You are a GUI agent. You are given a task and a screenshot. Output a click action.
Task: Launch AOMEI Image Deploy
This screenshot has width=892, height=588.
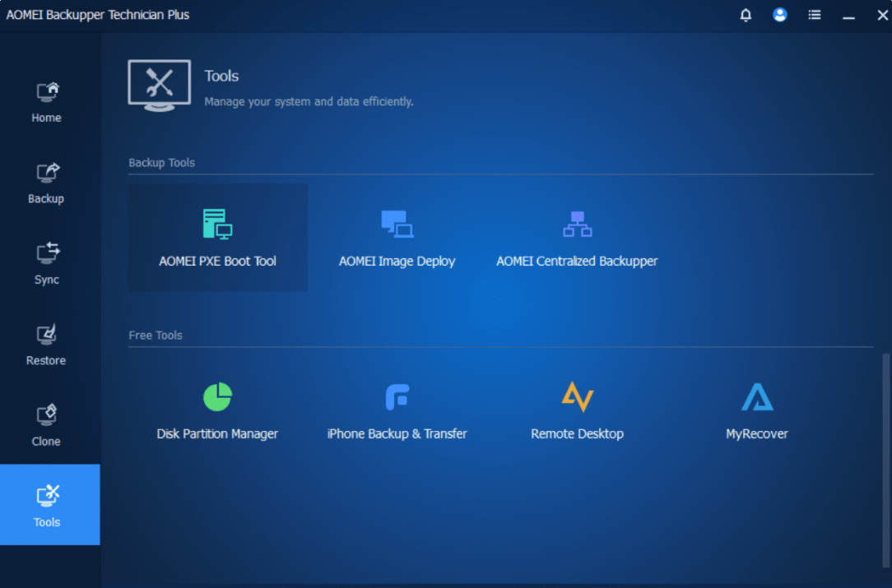coord(397,237)
